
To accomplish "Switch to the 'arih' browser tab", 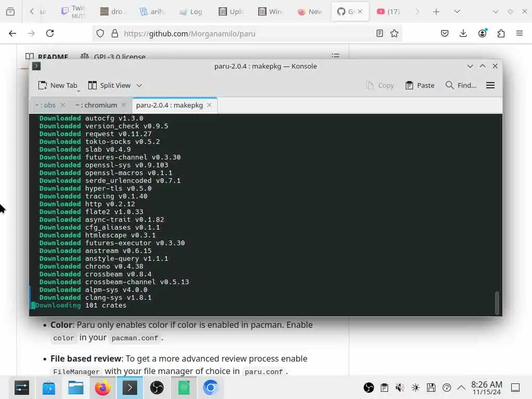I will [x=151, y=11].
